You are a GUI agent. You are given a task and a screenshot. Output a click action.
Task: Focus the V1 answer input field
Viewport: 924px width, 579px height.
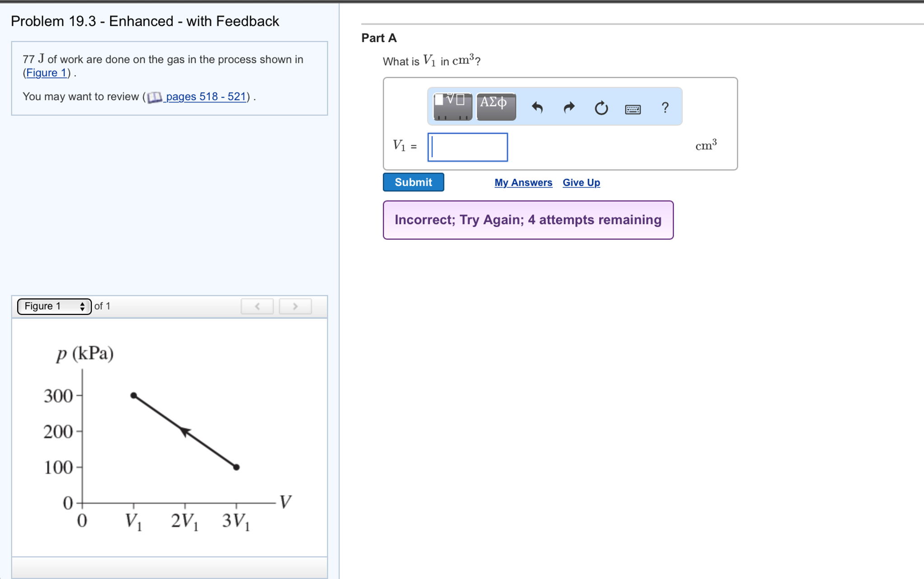[467, 147]
